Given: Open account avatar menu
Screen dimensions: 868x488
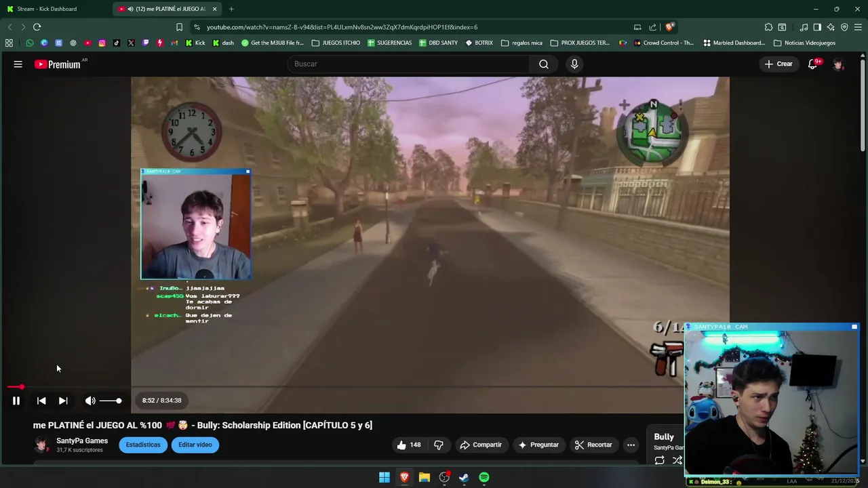Looking at the screenshot, I should (839, 64).
